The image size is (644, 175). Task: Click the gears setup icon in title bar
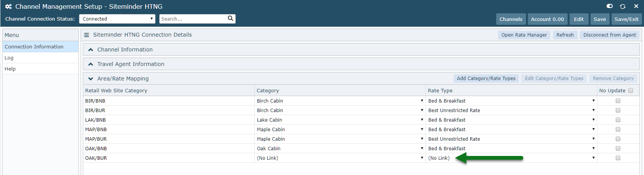pyautogui.click(x=8, y=6)
